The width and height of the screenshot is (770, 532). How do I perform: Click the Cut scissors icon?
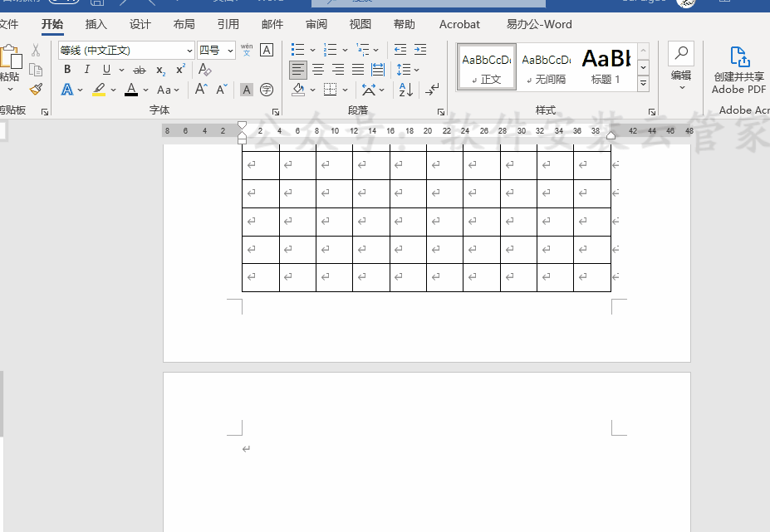coord(36,50)
